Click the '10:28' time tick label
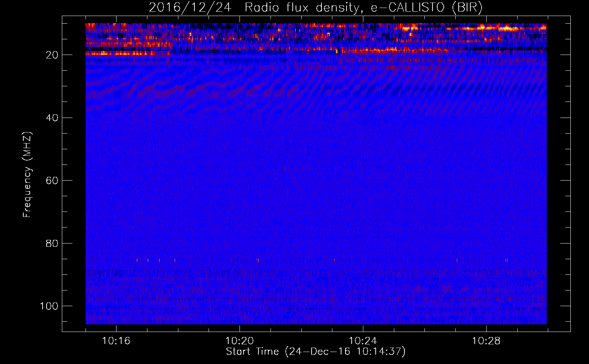589x364 pixels. point(486,341)
